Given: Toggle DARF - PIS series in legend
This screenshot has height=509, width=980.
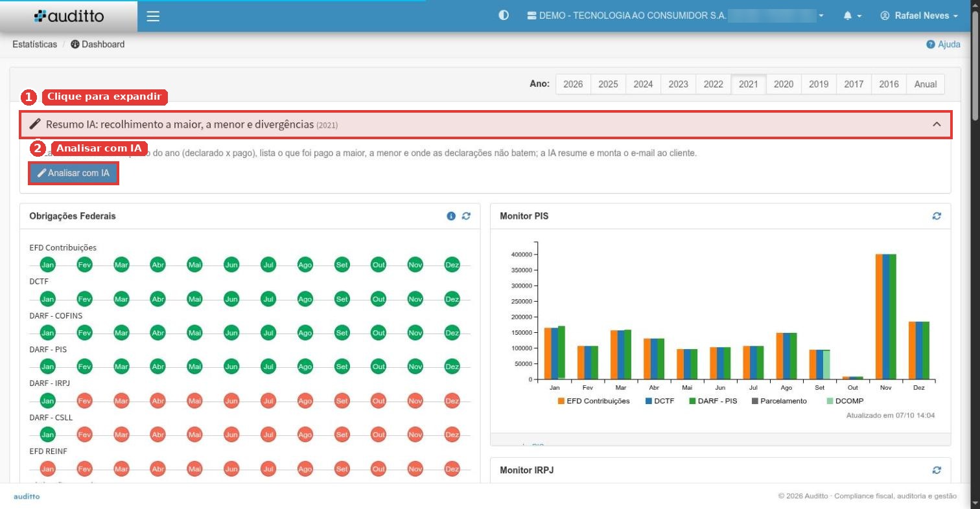Looking at the screenshot, I should tap(712, 401).
